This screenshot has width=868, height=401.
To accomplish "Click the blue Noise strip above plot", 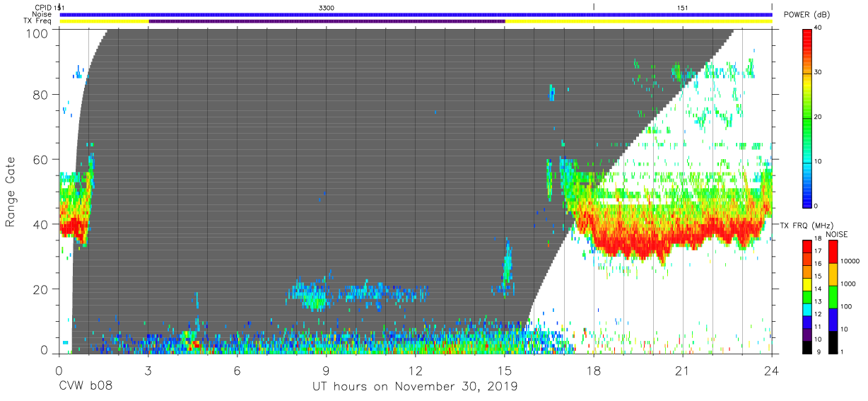I will [416, 14].
